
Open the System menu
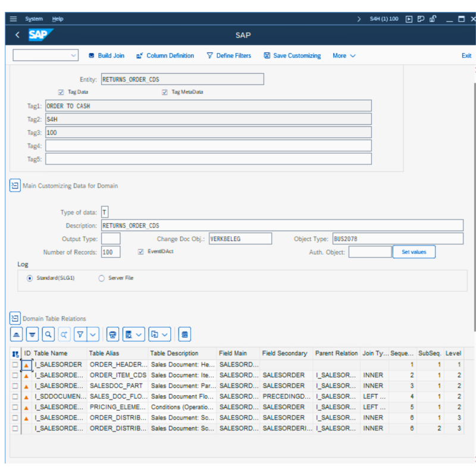[x=34, y=19]
